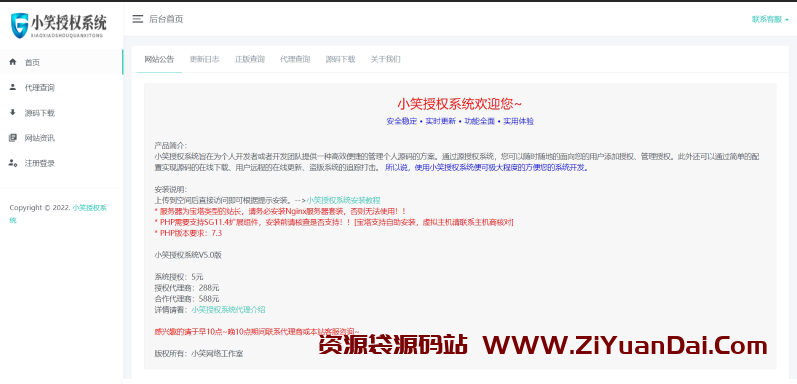Open the 小笑授权系统安装教程 link

point(343,200)
